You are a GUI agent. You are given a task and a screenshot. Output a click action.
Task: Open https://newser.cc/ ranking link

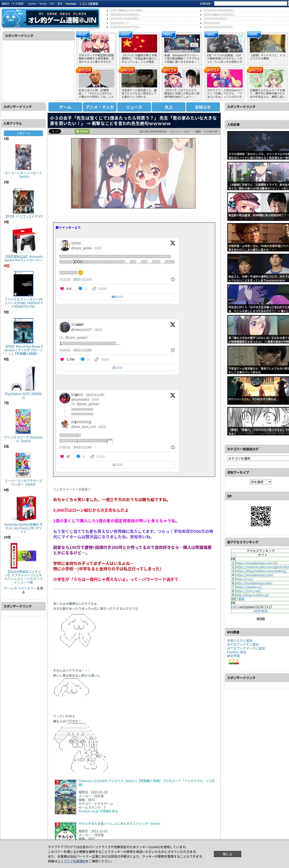(x=248, y=587)
